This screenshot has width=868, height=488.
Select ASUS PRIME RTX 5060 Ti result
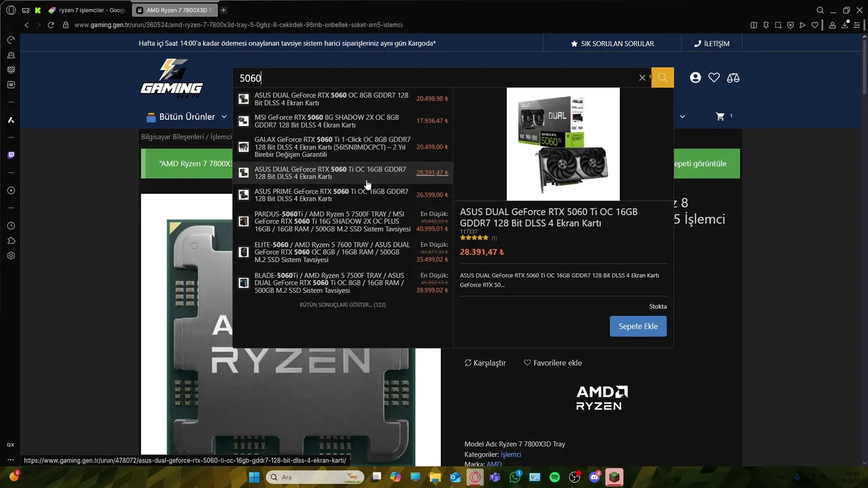(342, 195)
